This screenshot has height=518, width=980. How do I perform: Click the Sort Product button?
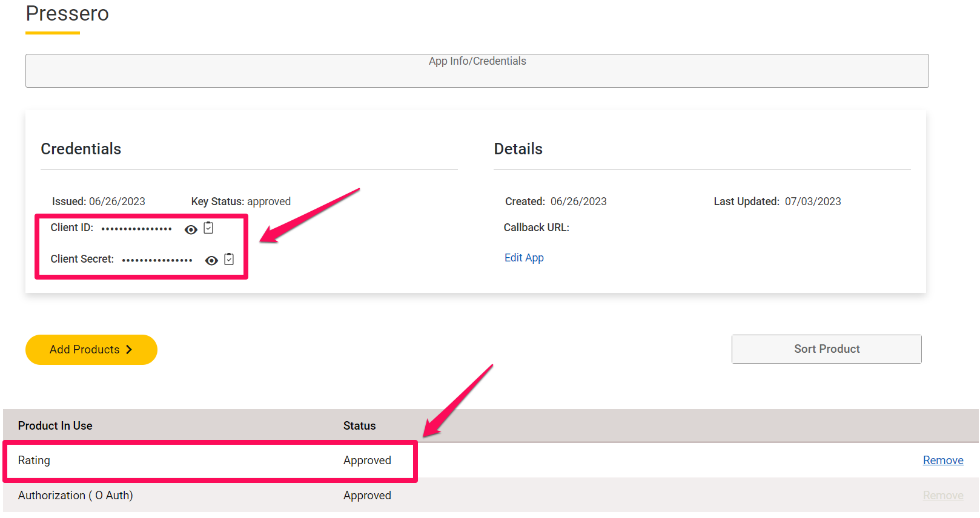pyautogui.click(x=827, y=349)
